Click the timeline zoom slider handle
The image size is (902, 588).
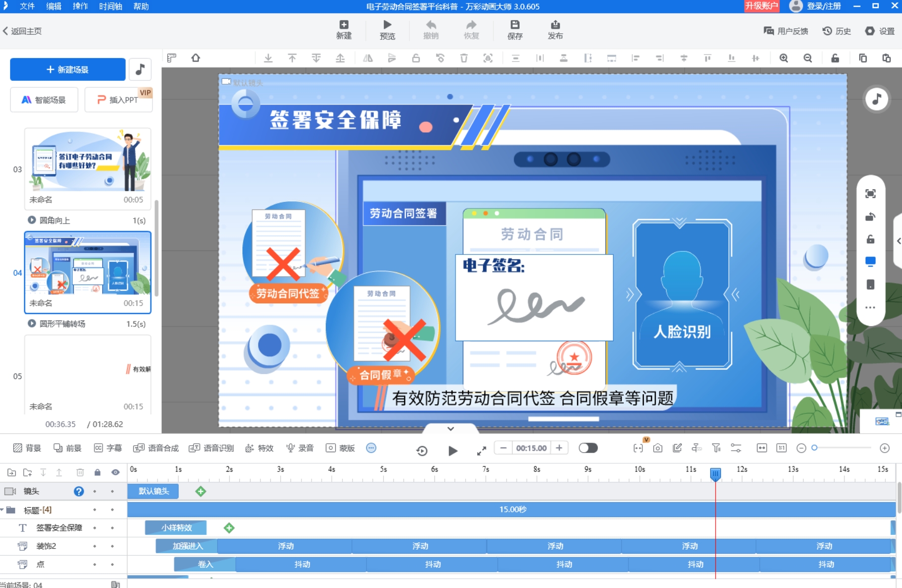814,448
